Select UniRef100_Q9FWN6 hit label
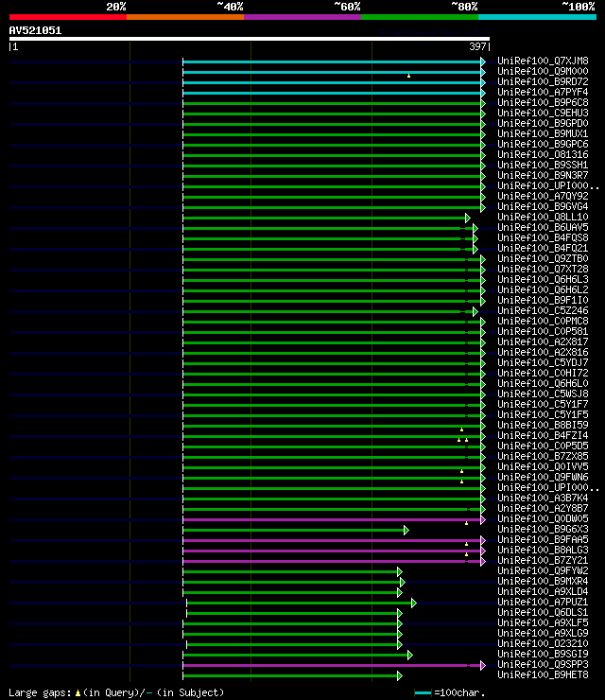The height and width of the screenshot is (700, 605). [x=543, y=477]
